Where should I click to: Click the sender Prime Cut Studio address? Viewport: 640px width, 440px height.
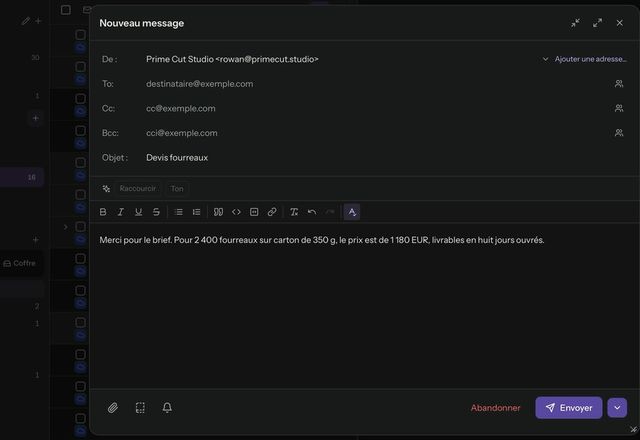pyautogui.click(x=232, y=59)
